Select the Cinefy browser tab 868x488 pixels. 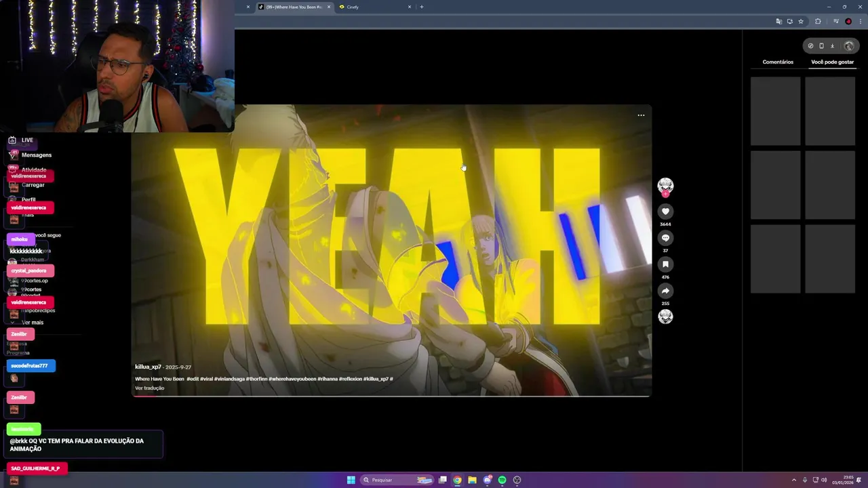[374, 7]
